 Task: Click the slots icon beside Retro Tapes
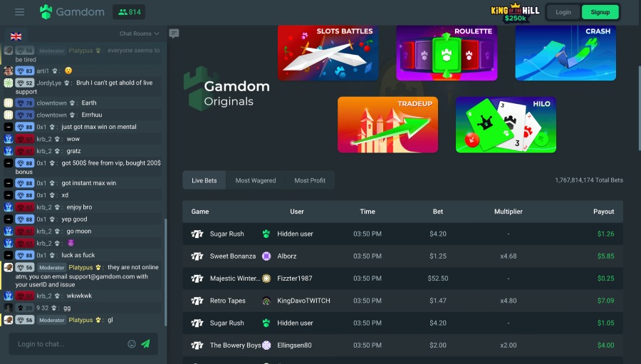tap(197, 301)
